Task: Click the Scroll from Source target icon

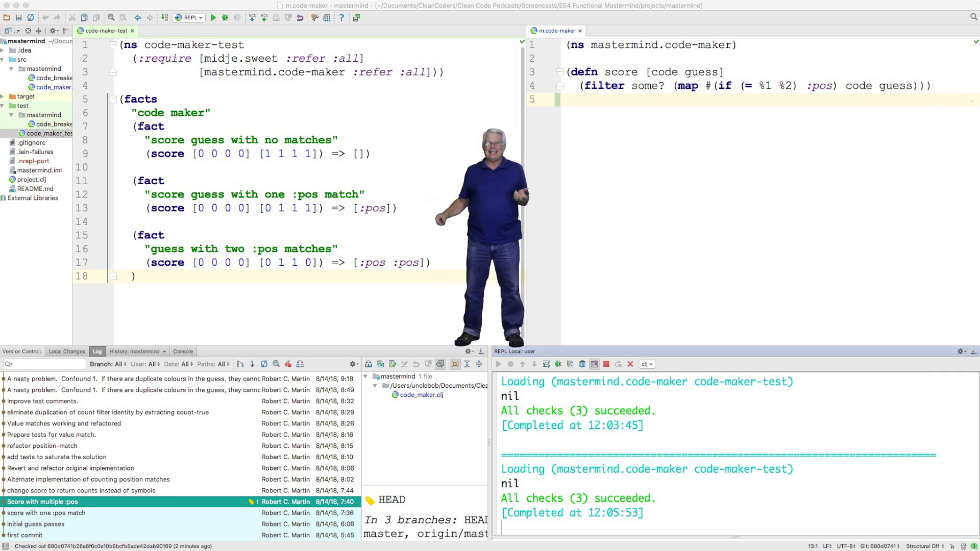Action: click(28, 31)
